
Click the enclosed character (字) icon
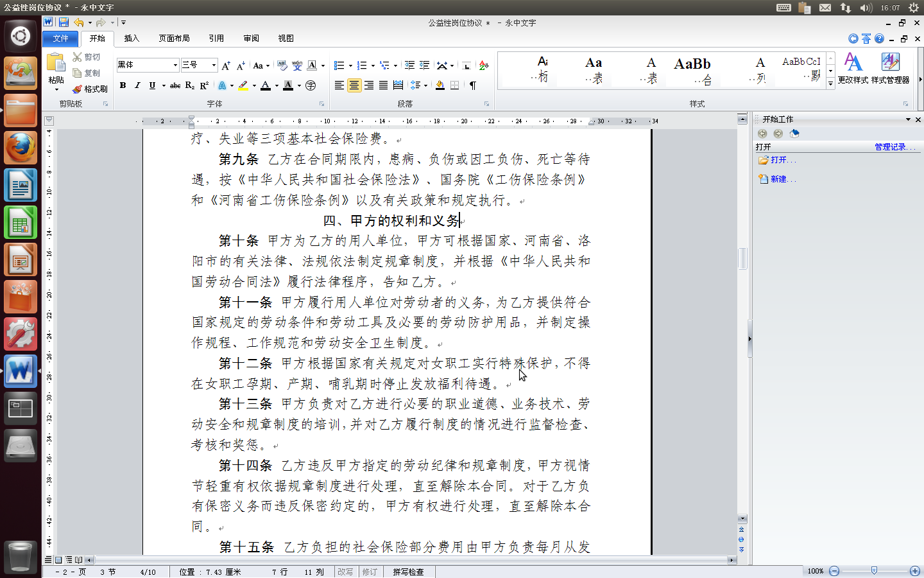click(311, 85)
